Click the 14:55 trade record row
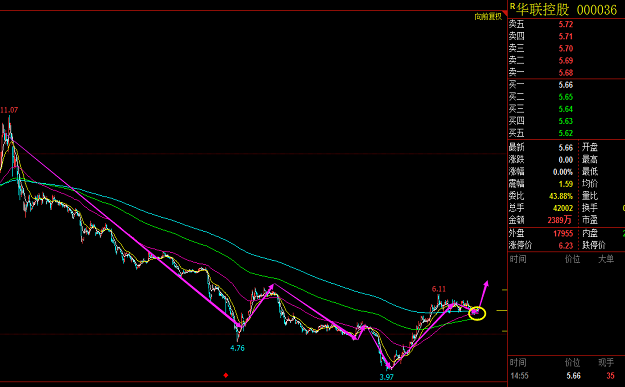This screenshot has height=387, width=625. click(x=566, y=376)
